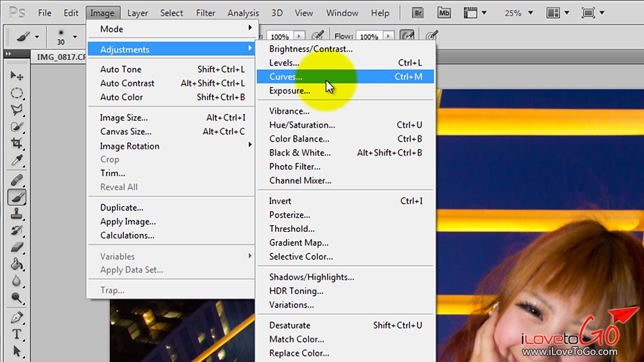Choose Vibrance... adjustment
Viewport: 644px width, 362px height.
[345, 111]
